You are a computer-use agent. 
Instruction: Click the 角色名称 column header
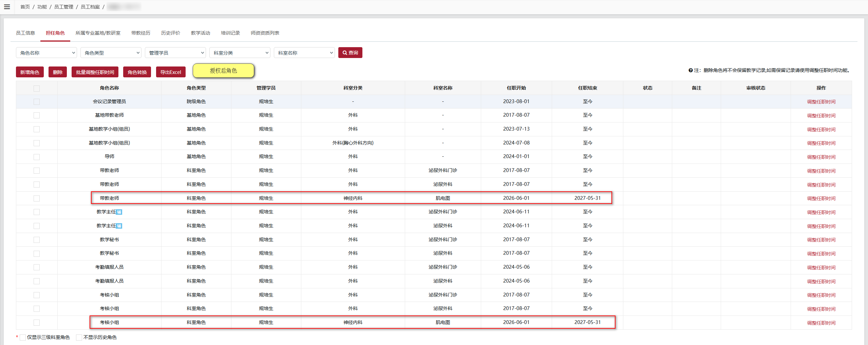[x=109, y=88]
